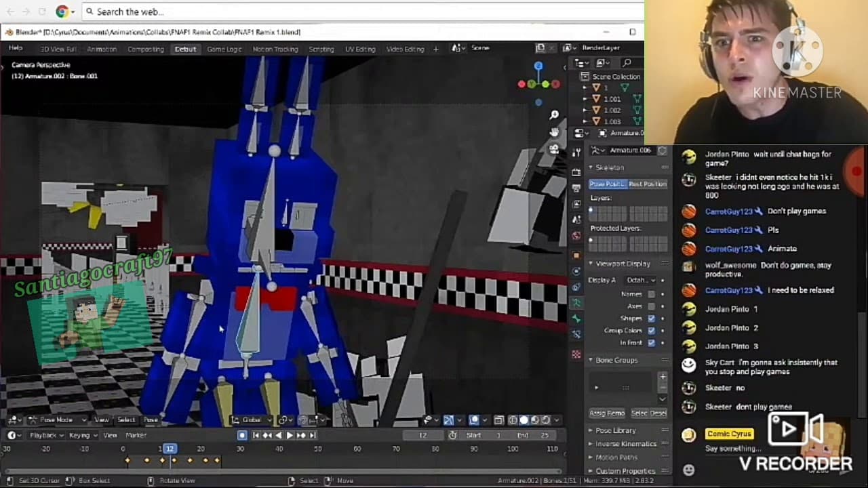Open the Render properties tab icon
This screenshot has height=488, width=868.
click(x=577, y=171)
